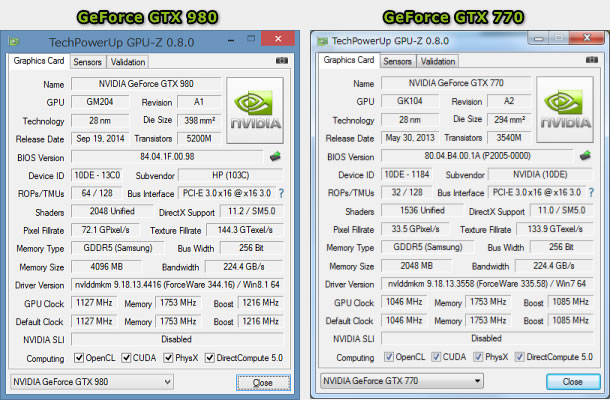Click Shaders value 1536 Unified
Image resolution: width=610 pixels, height=400 pixels.
pyautogui.click(x=422, y=211)
